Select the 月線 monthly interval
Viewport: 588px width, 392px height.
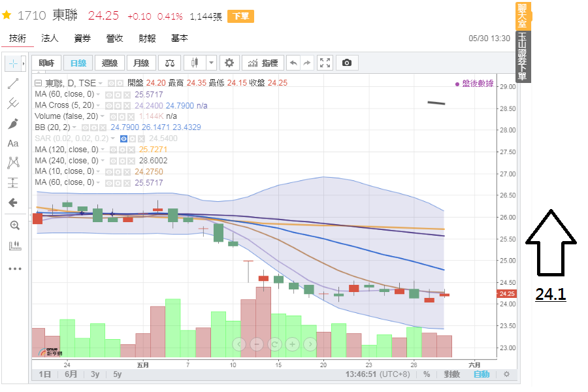click(141, 63)
